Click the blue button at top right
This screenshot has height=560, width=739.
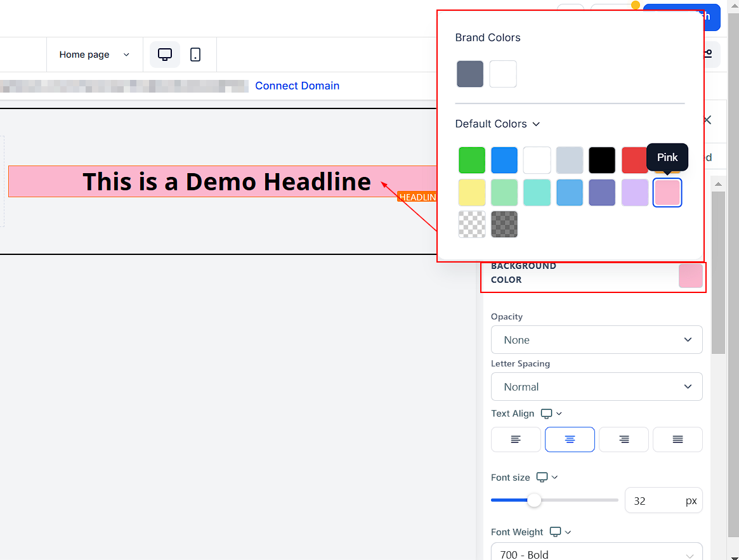(x=712, y=18)
